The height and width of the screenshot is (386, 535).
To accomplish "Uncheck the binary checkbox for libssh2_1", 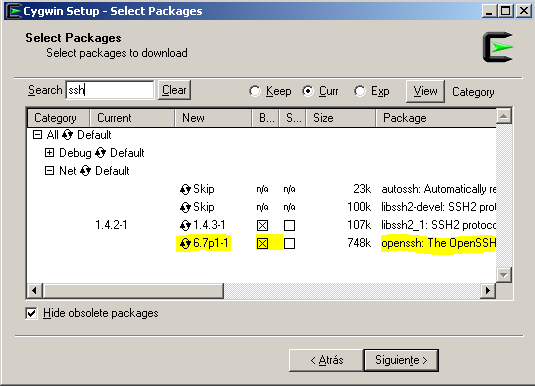I will 262,225.
